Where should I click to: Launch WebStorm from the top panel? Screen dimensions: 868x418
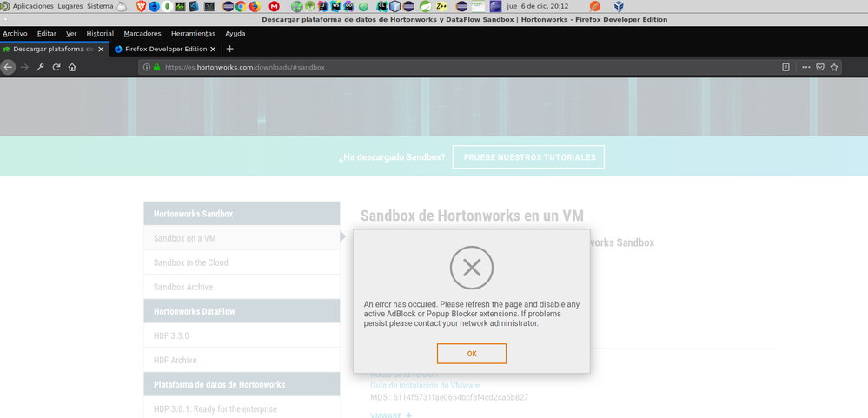336,6
